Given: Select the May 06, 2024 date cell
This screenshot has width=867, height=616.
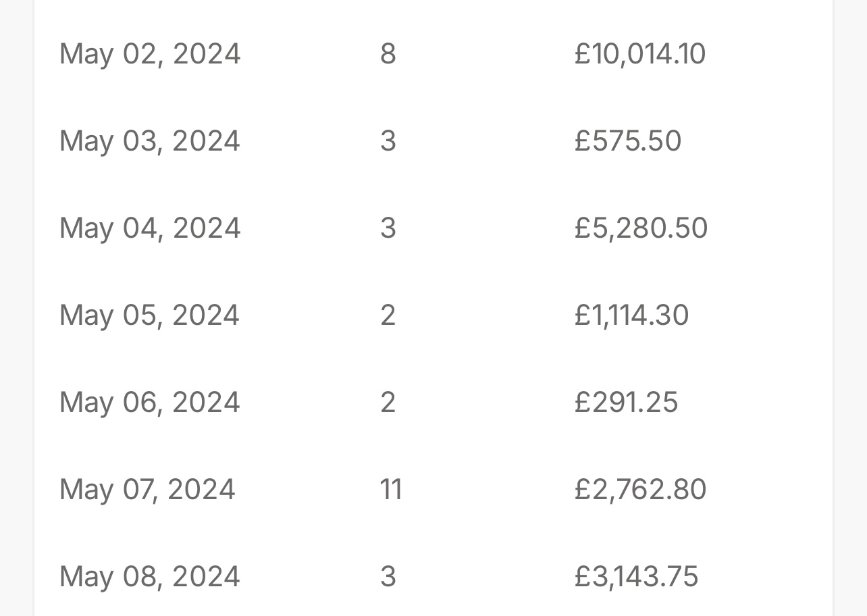Looking at the screenshot, I should (x=150, y=403).
